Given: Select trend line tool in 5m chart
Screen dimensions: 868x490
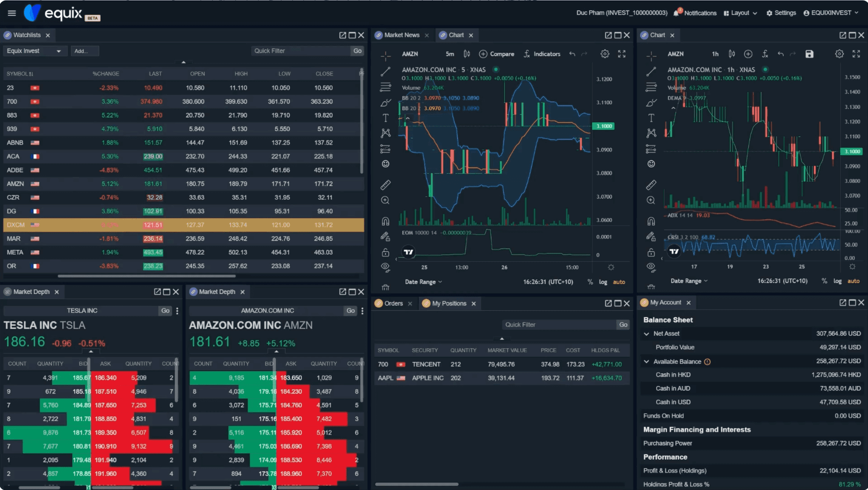Looking at the screenshot, I should pos(386,71).
